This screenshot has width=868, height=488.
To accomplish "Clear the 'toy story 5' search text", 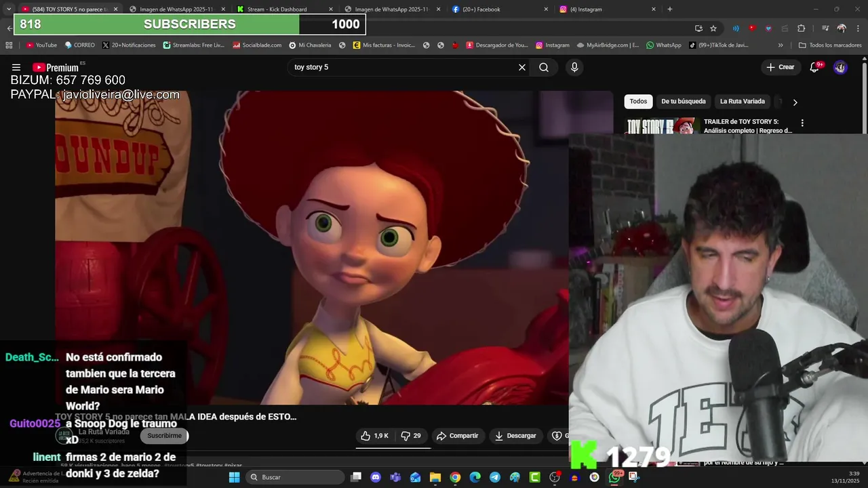I will pyautogui.click(x=522, y=67).
